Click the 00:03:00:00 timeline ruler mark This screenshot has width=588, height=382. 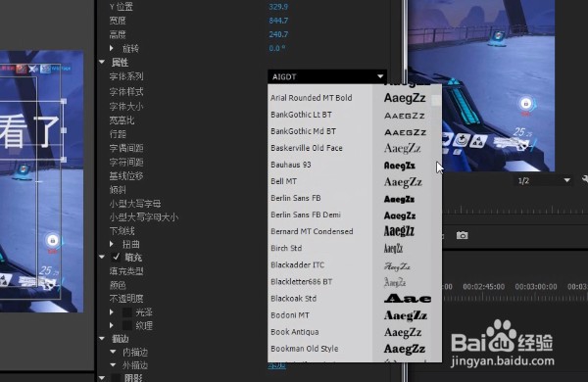point(536,287)
